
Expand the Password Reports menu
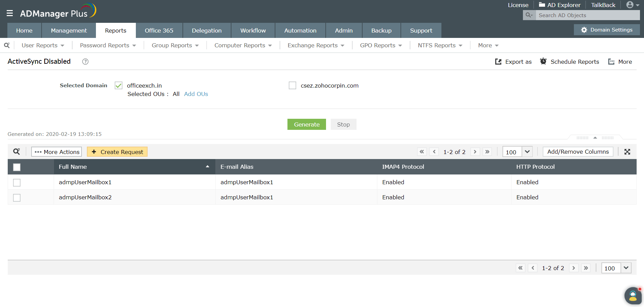[x=108, y=45]
